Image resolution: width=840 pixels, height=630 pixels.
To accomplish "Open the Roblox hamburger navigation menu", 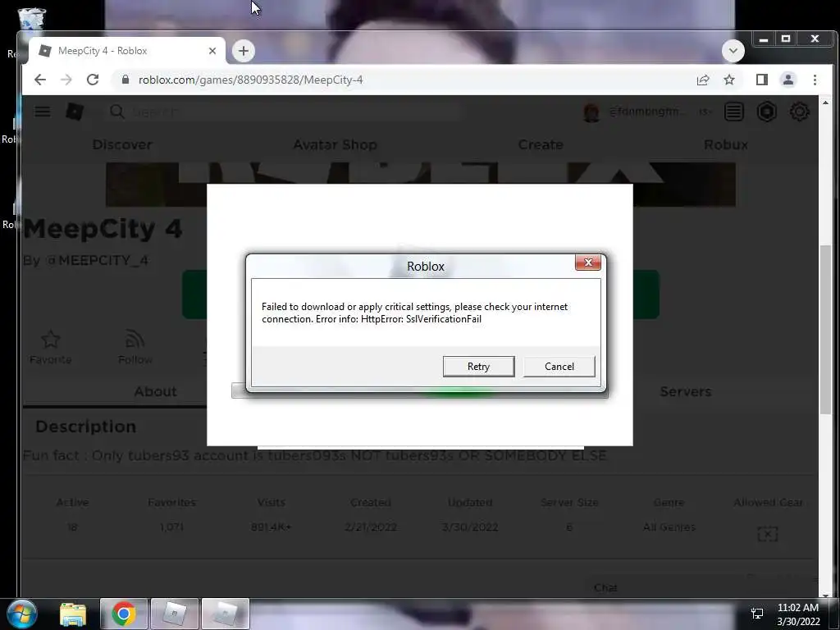I will pos(43,112).
